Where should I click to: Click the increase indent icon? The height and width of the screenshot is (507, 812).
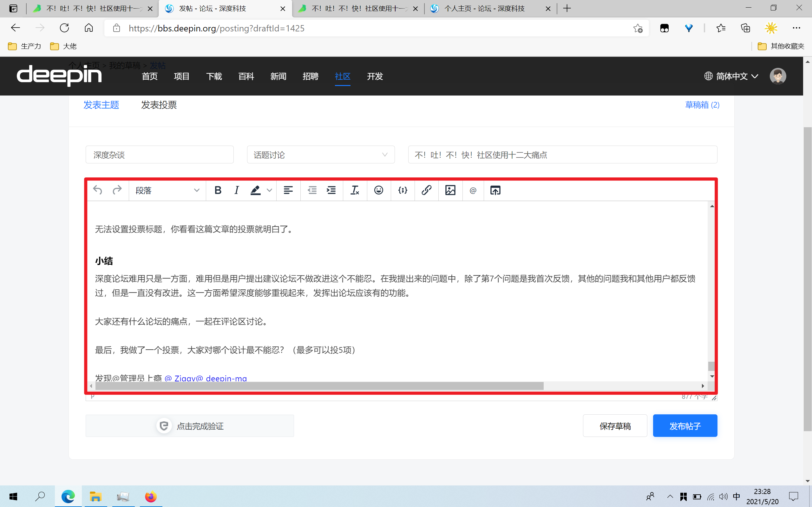click(x=331, y=190)
